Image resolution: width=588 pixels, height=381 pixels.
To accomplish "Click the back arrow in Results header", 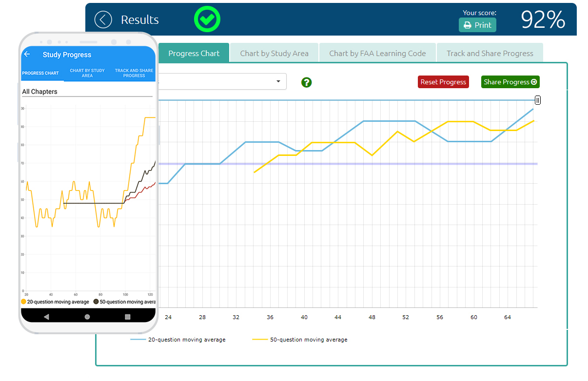I will (103, 20).
